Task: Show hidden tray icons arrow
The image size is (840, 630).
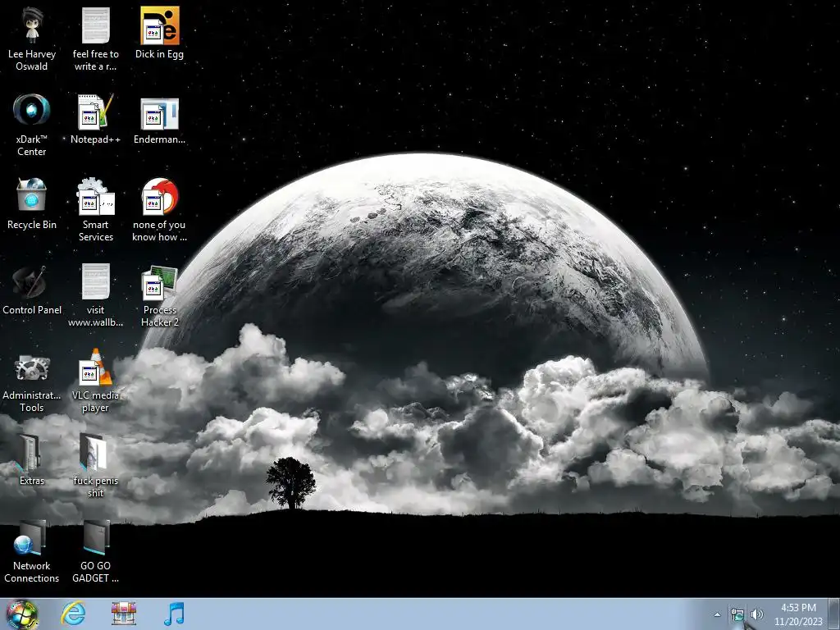Action: click(x=717, y=614)
